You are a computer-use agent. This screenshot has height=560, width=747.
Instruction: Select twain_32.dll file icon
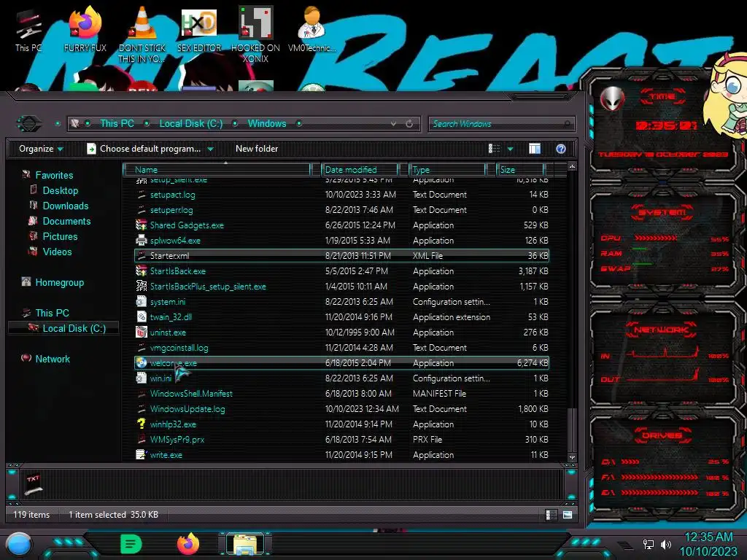141,316
